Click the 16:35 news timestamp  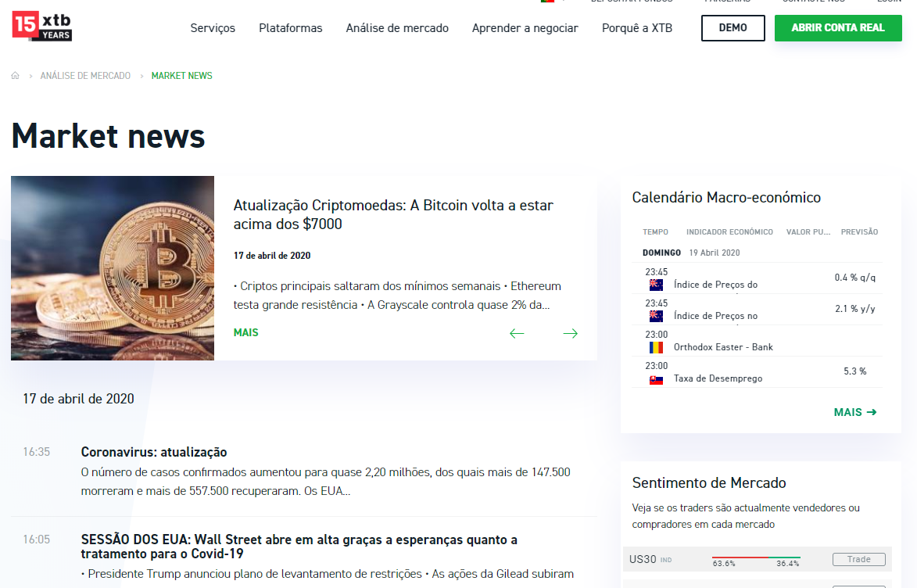point(36,452)
